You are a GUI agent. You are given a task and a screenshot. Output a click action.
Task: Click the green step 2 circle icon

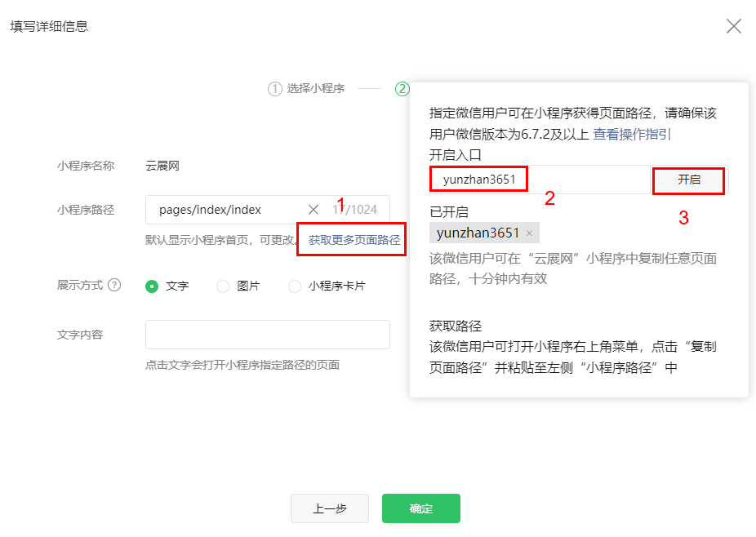point(402,89)
